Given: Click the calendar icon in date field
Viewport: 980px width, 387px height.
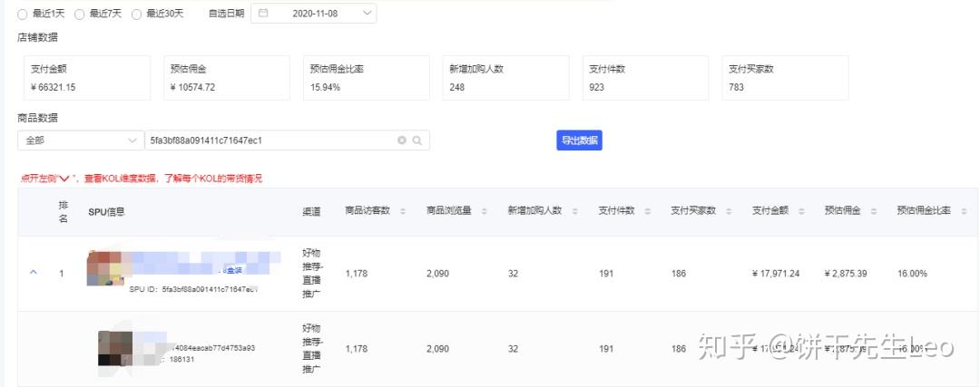Looking at the screenshot, I should (x=263, y=13).
